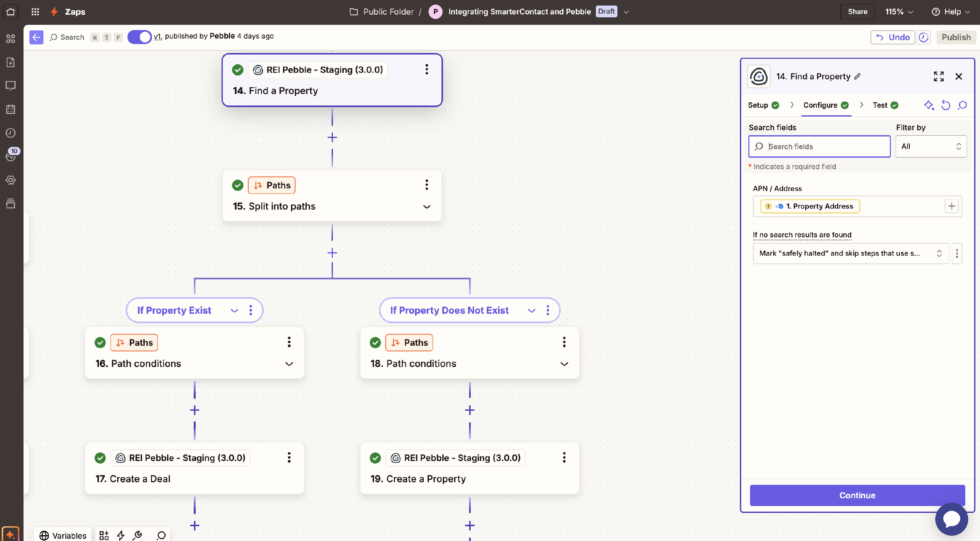Click the AI sparkle icon in step panel
This screenshot has width=980, height=541.
(x=929, y=105)
